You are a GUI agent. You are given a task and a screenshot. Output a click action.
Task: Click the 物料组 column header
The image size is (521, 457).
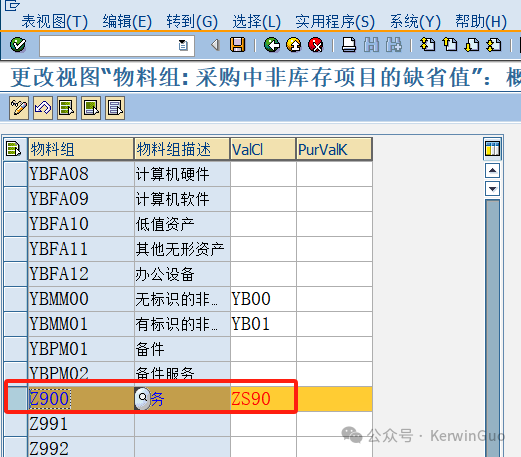tap(81, 149)
